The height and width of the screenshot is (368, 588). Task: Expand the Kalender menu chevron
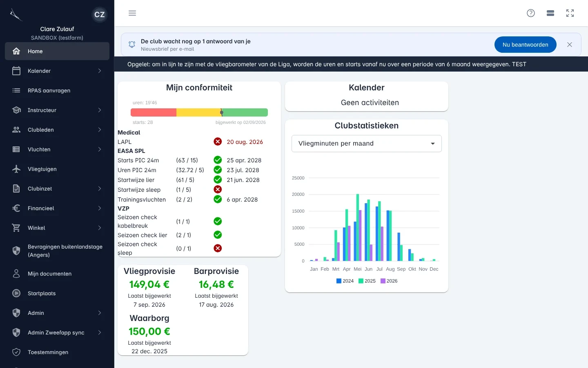pyautogui.click(x=100, y=71)
